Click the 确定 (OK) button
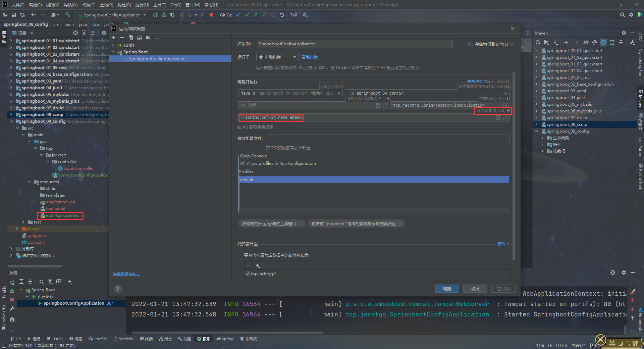 click(447, 289)
